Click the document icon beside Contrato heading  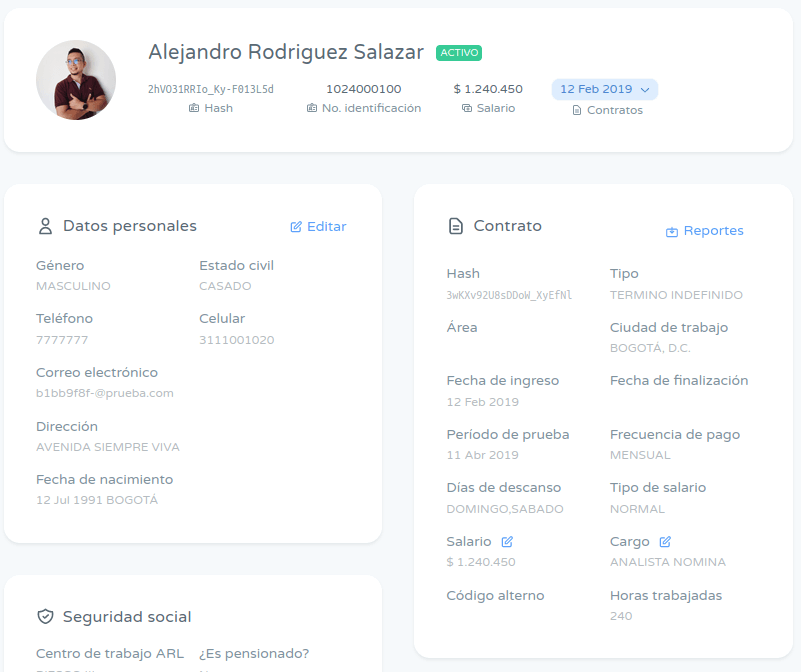456,226
